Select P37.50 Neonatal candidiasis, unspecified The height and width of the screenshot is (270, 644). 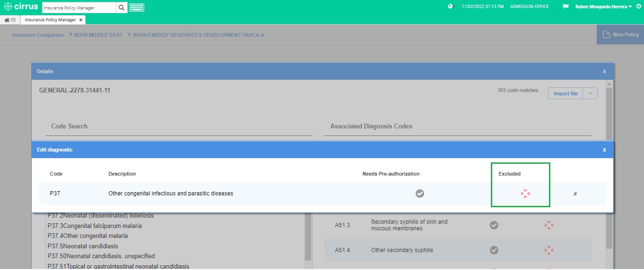click(101, 256)
